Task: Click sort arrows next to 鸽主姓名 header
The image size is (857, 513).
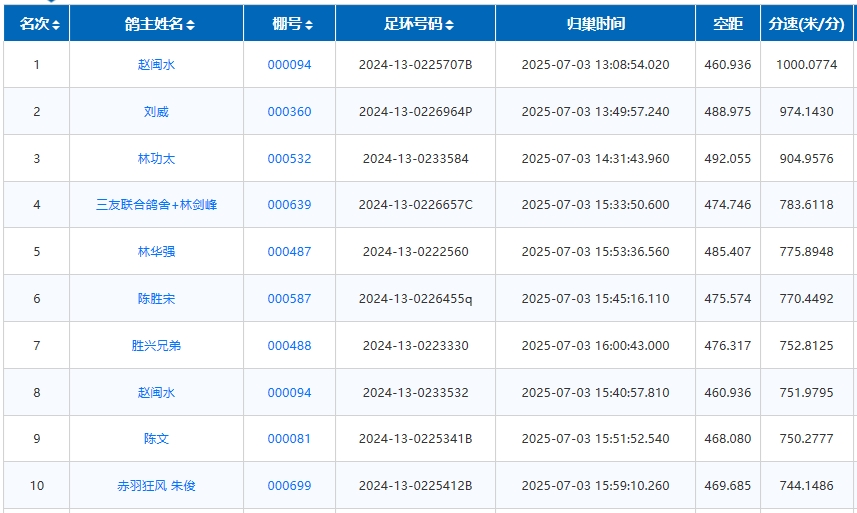Action: (x=191, y=25)
